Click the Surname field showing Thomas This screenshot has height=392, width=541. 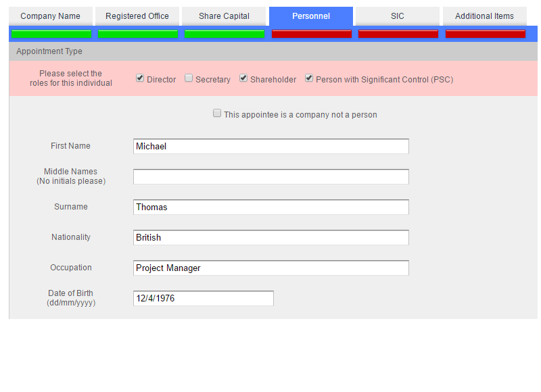click(x=270, y=207)
